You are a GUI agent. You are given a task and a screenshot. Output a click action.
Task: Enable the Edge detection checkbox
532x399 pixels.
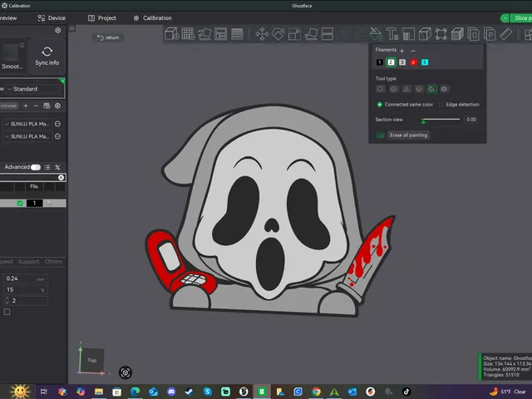point(441,105)
